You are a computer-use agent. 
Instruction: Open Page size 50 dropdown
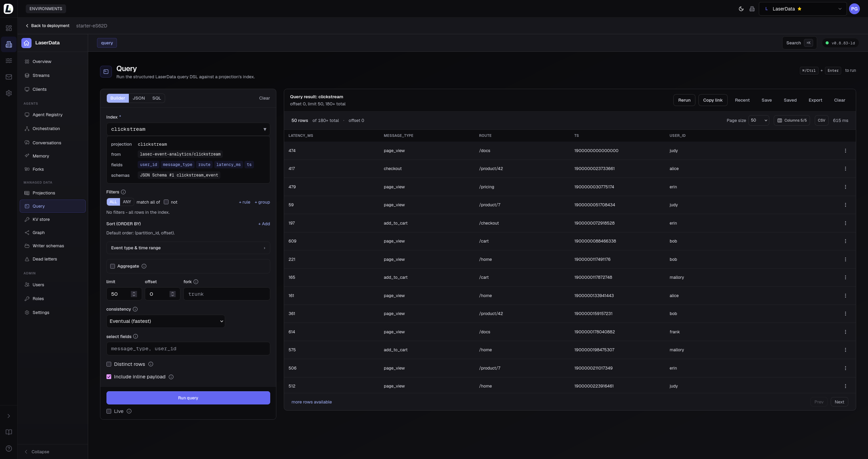[759, 120]
